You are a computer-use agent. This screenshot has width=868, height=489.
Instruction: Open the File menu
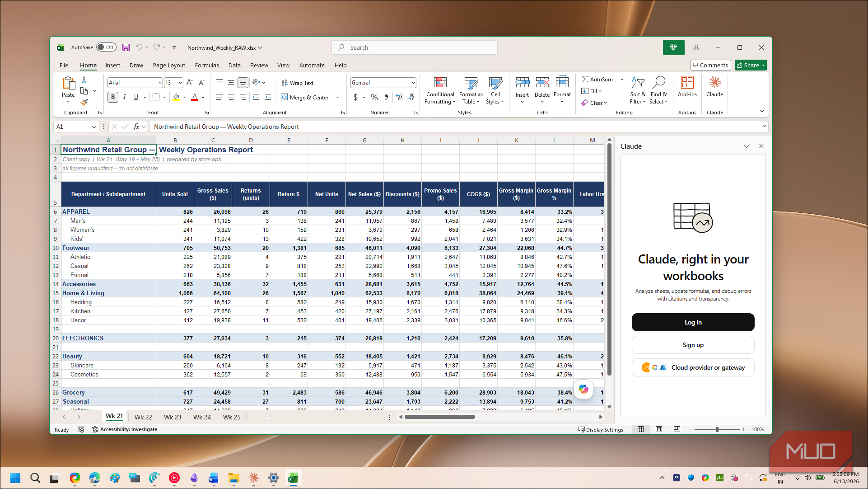[x=64, y=65]
